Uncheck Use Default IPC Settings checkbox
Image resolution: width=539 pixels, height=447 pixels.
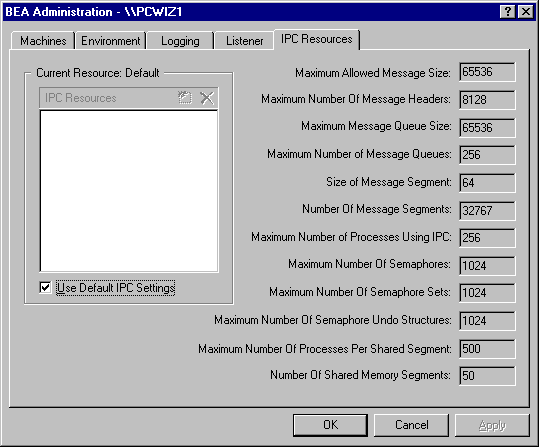point(45,287)
